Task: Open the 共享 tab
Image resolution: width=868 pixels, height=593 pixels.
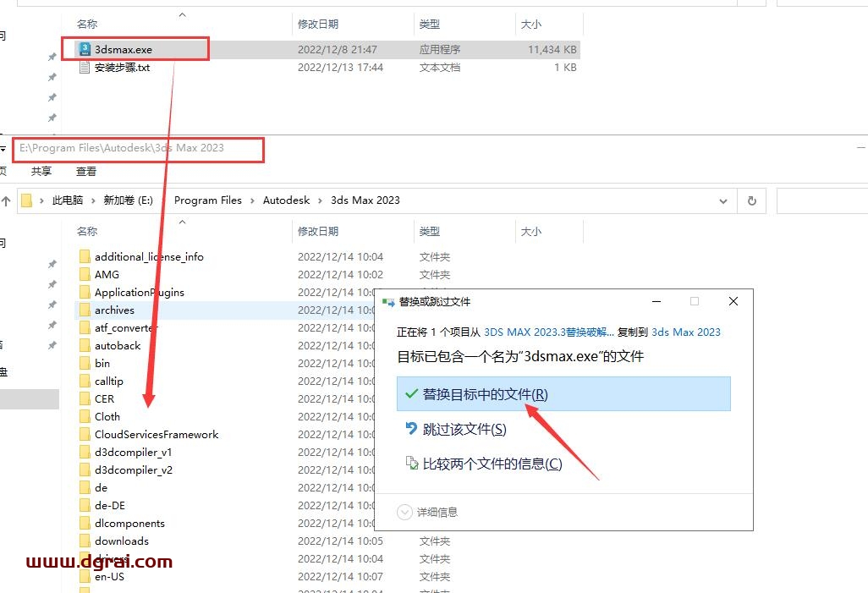Action: click(x=41, y=171)
